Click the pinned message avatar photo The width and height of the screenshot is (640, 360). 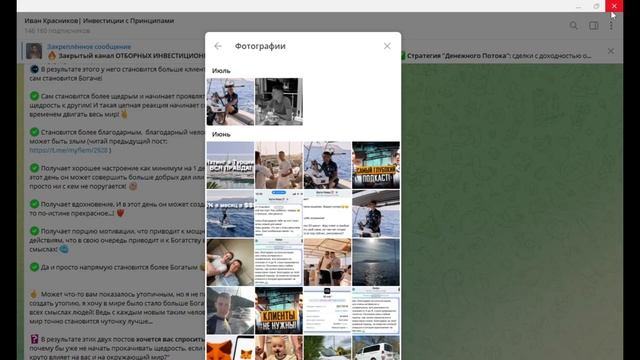pyautogui.click(x=34, y=51)
